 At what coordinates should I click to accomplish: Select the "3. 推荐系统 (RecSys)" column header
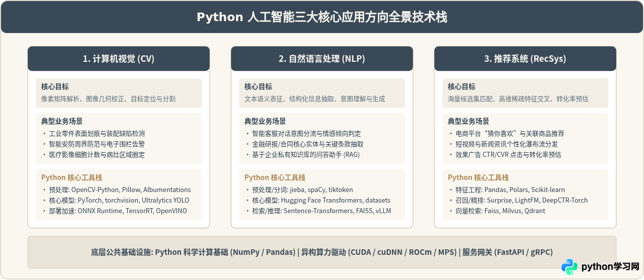click(x=525, y=59)
